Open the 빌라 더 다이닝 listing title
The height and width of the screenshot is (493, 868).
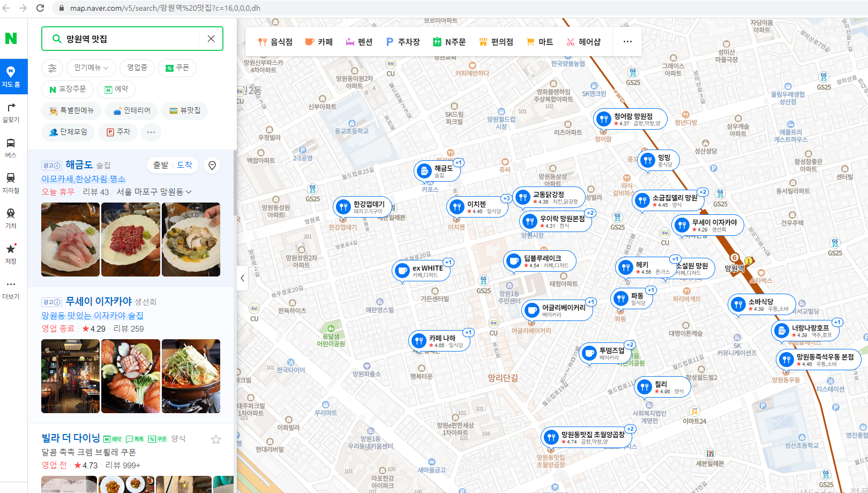tap(71, 438)
